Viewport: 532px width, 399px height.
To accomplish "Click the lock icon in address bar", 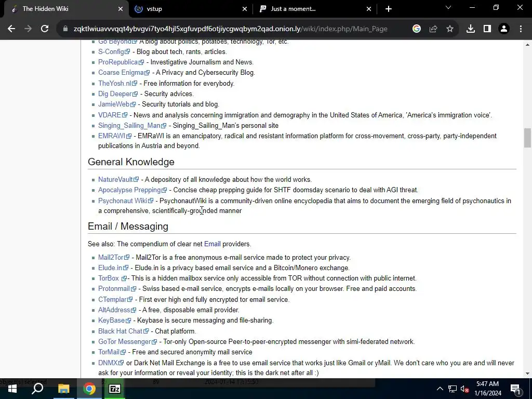I will pyautogui.click(x=65, y=29).
